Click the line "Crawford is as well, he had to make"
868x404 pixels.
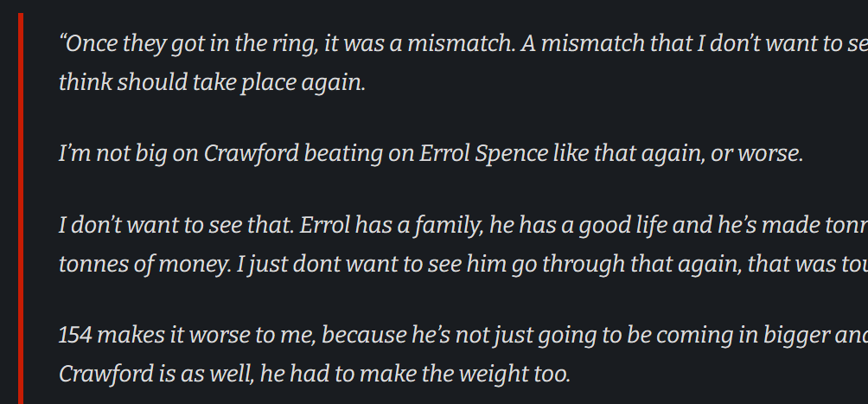point(314,374)
